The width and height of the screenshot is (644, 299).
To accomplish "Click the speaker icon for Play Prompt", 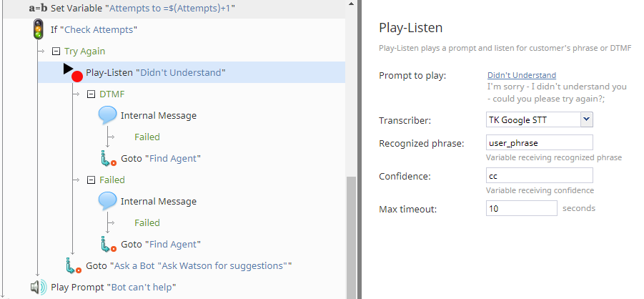I will click(38, 288).
